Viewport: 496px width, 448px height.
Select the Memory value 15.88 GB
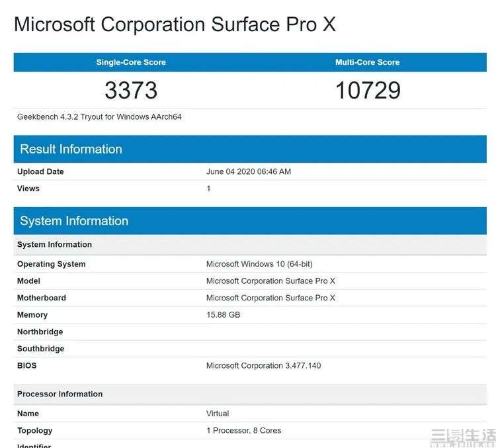(223, 315)
